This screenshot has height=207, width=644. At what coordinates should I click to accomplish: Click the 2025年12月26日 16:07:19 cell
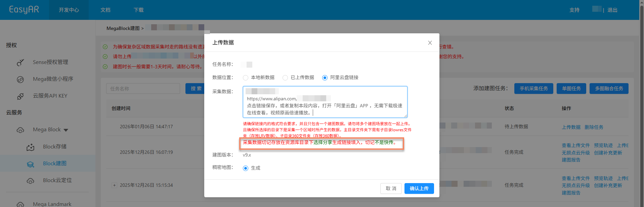[146, 152]
